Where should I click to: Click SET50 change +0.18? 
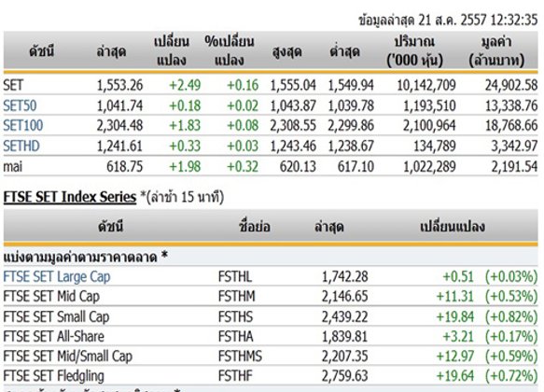(185, 105)
